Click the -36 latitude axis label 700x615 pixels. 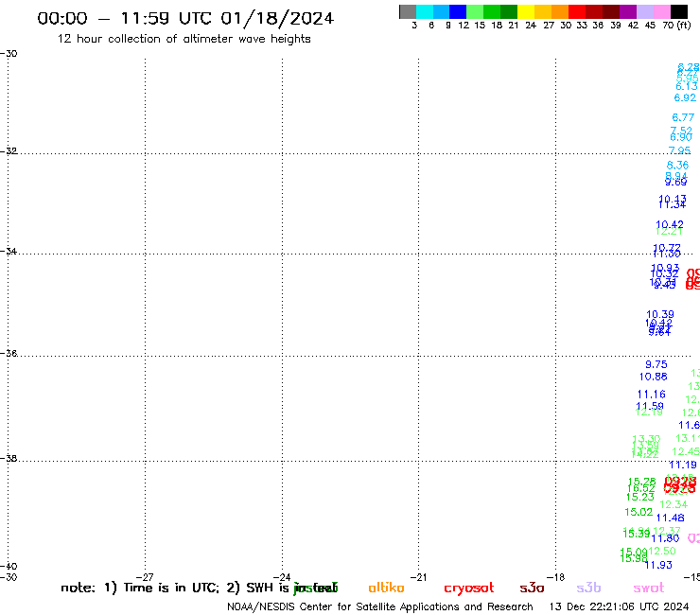(x=9, y=353)
